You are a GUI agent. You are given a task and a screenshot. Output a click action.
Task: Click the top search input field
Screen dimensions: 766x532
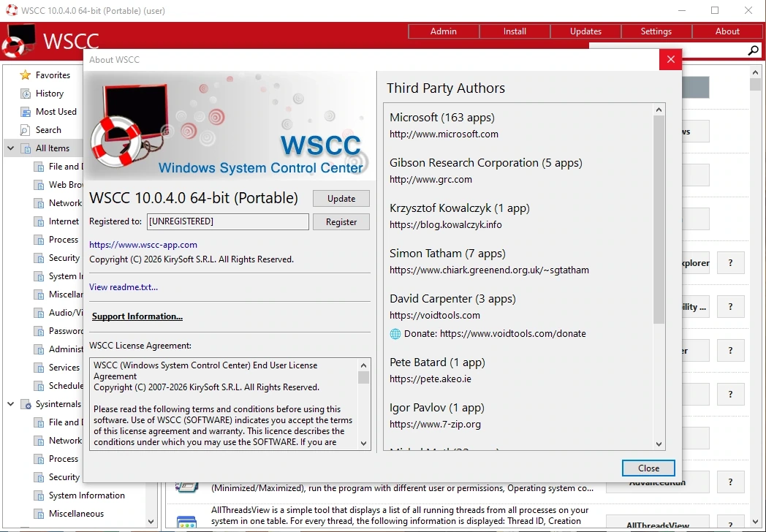[667, 50]
